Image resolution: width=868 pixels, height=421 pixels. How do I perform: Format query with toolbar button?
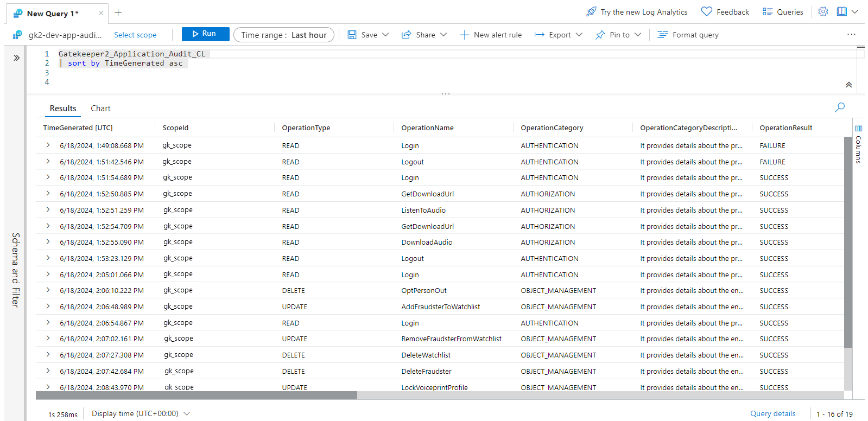pos(688,35)
